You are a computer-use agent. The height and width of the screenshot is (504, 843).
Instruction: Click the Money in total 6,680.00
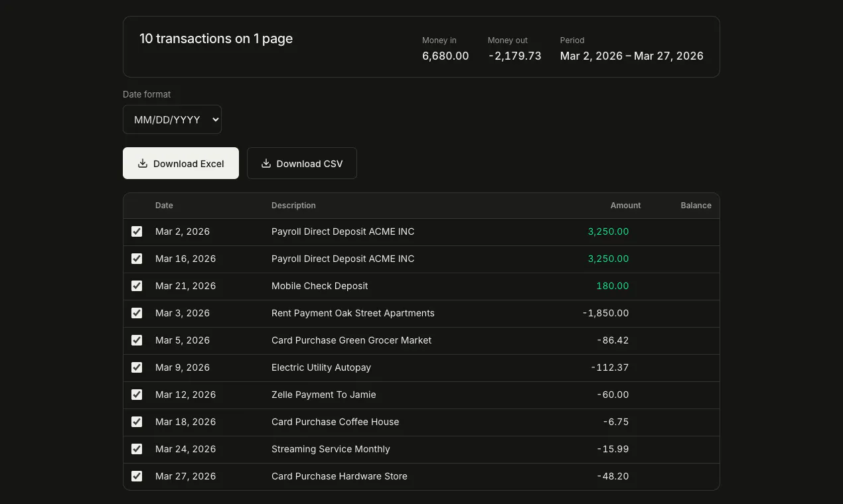tap(445, 56)
